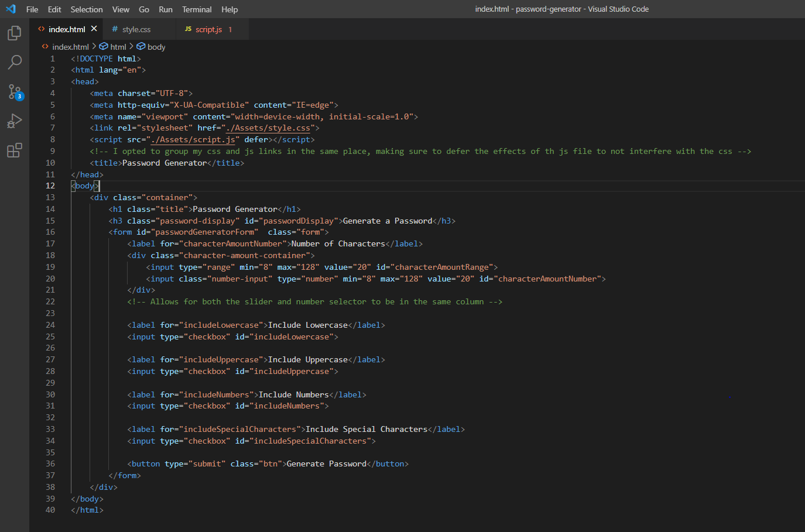
Task: Open the Search panel icon
Action: point(14,63)
